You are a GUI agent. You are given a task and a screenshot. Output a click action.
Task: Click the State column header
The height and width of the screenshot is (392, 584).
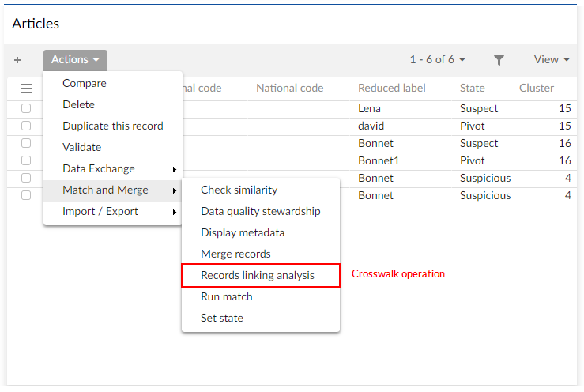tap(473, 88)
